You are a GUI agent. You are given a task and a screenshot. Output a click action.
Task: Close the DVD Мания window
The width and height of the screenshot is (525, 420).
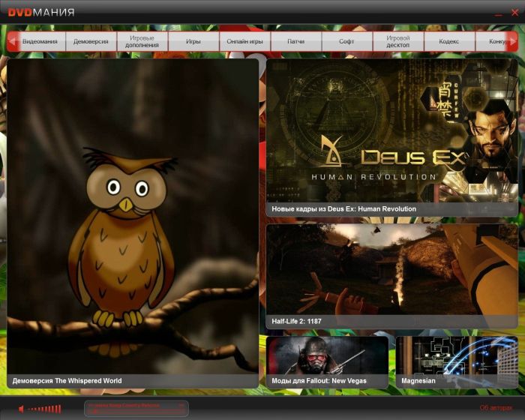coord(514,13)
